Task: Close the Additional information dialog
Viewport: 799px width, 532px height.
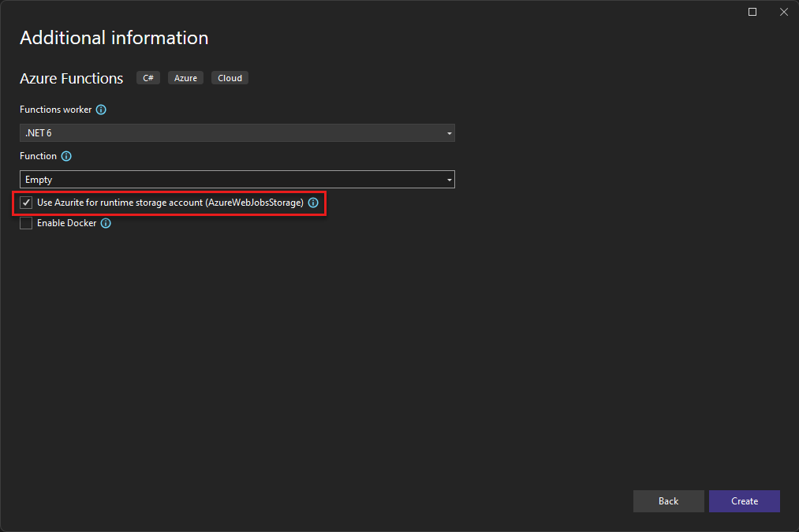Action: pos(784,12)
